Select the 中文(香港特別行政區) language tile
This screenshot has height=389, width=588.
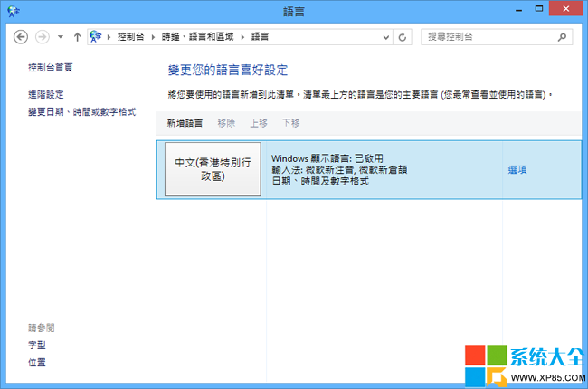213,169
